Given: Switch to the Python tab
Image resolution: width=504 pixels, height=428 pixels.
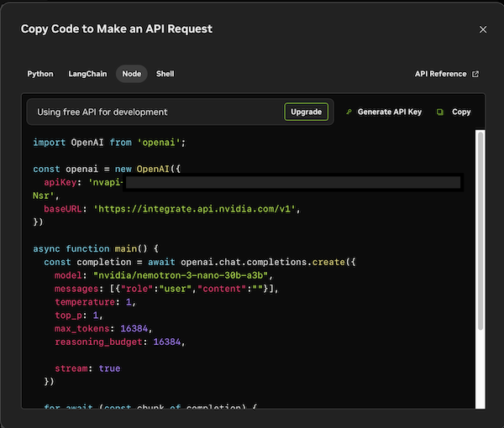Looking at the screenshot, I should coord(40,74).
